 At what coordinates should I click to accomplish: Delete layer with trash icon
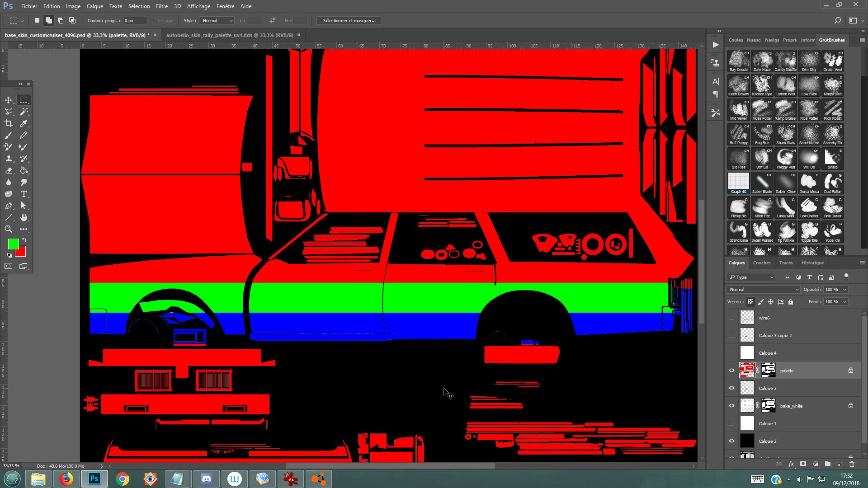[x=852, y=464]
